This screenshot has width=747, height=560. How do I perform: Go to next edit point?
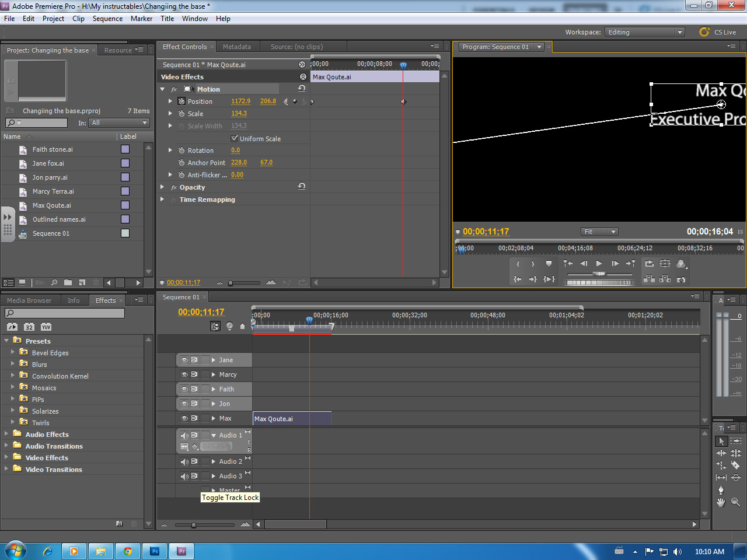coord(630,264)
